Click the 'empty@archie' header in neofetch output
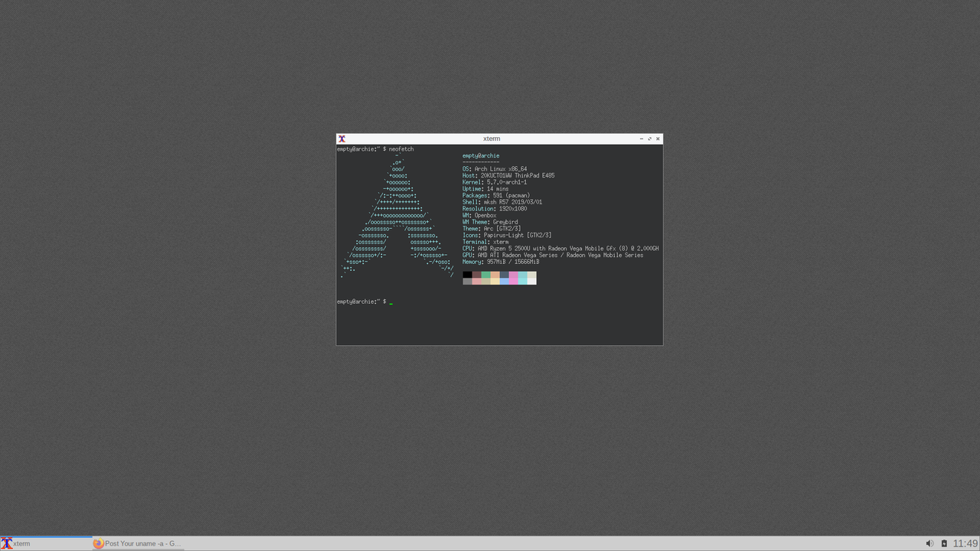Viewport: 980px width, 551px height. click(x=481, y=156)
